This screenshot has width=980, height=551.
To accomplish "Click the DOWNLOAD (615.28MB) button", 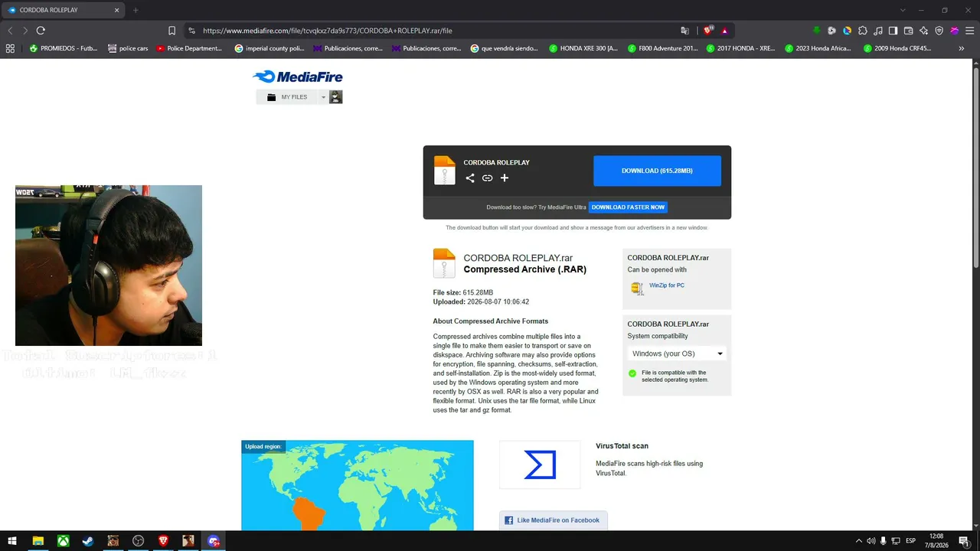I will [x=657, y=171].
